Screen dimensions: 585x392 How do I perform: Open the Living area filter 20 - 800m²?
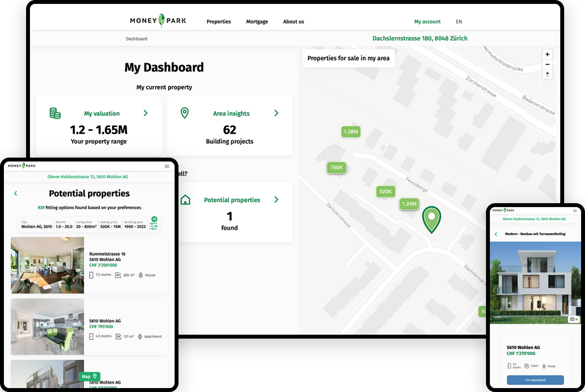tap(86, 225)
